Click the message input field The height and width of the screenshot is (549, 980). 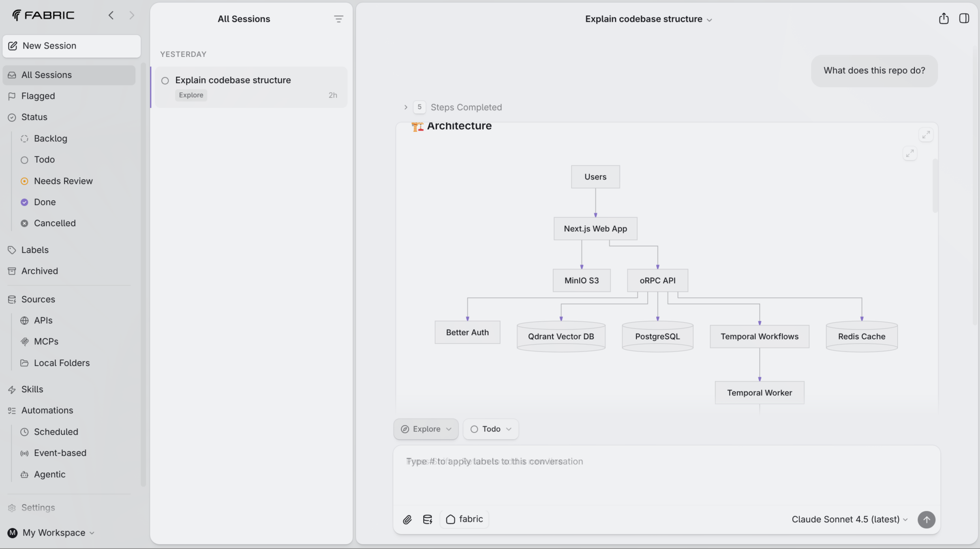coord(665,474)
